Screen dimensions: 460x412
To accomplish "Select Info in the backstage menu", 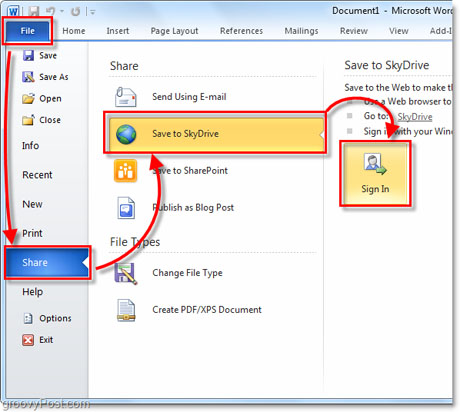I will [x=30, y=146].
